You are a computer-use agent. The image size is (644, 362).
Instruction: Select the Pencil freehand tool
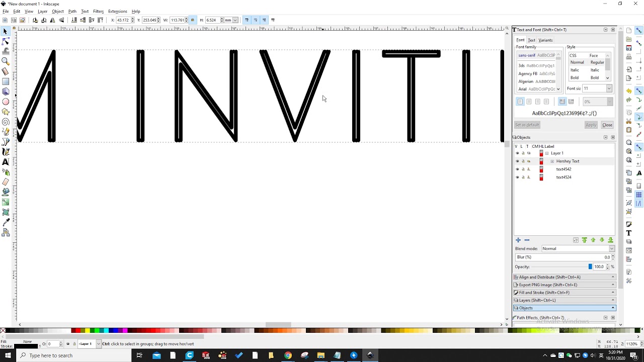click(6, 132)
